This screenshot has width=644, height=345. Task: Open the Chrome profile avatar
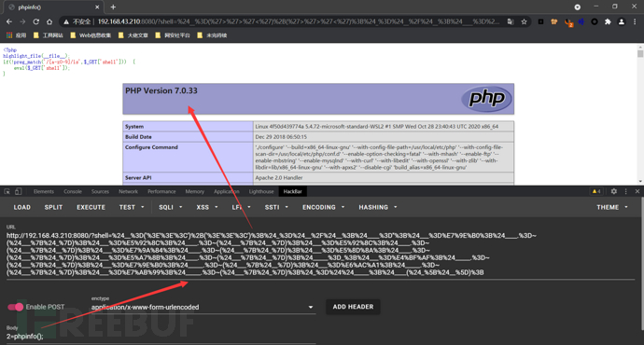point(622,21)
